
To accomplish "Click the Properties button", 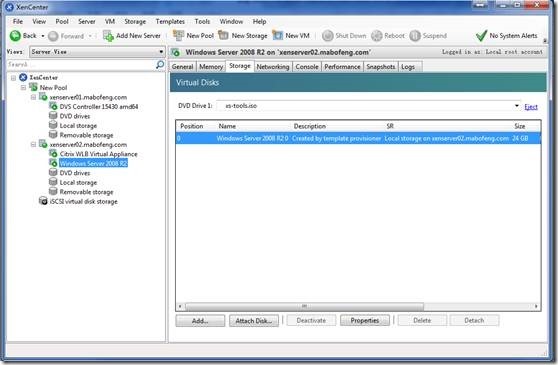I will (365, 321).
